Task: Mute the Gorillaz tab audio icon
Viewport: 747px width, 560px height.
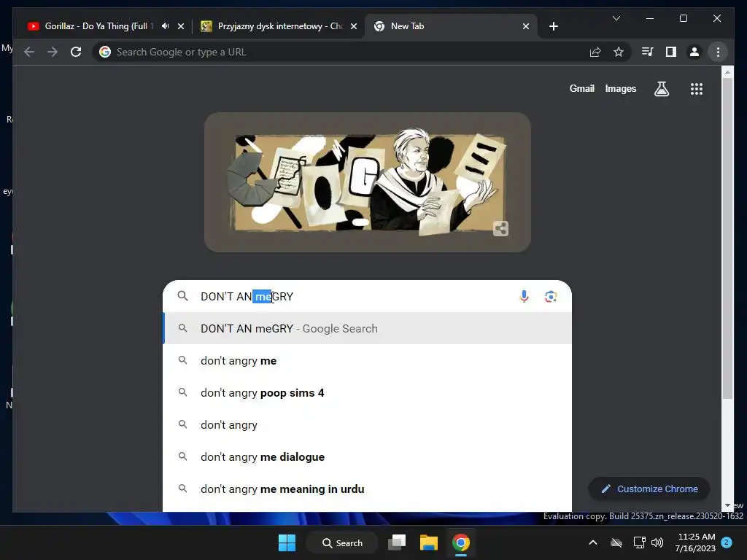Action: pyautogui.click(x=165, y=26)
